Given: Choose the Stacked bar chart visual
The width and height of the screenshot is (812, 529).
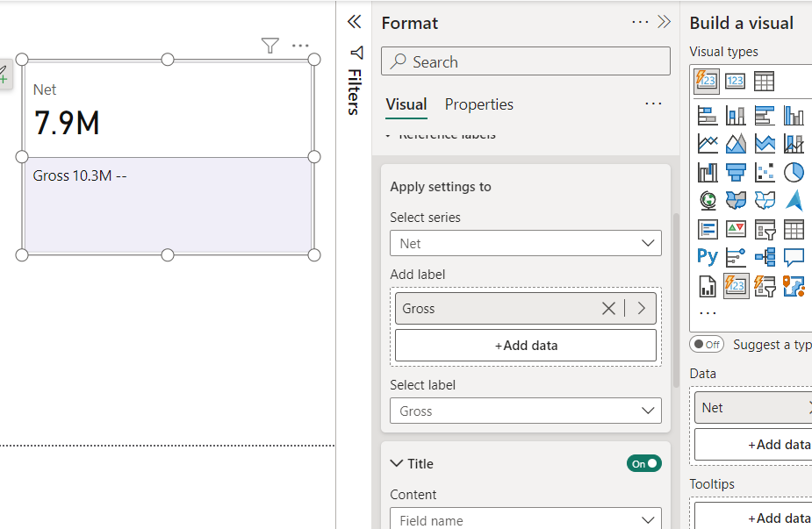Looking at the screenshot, I should 708,116.
